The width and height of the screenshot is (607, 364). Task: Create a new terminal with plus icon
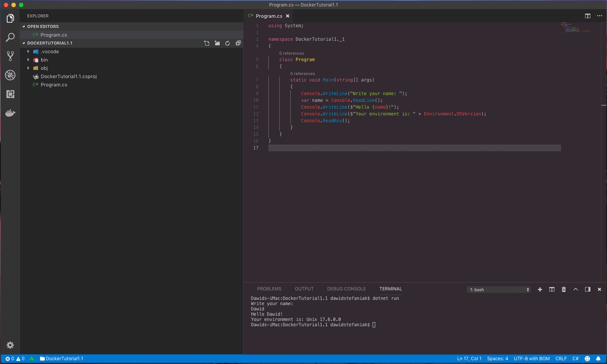[x=540, y=289]
